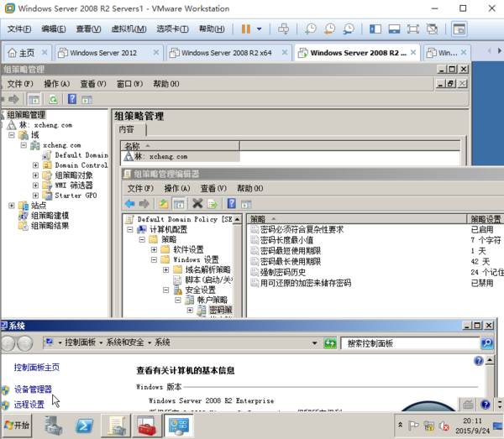Viewport: 504px width, 439px height.
Task: Open VMware 文件(F) menu
Action: click(19, 29)
